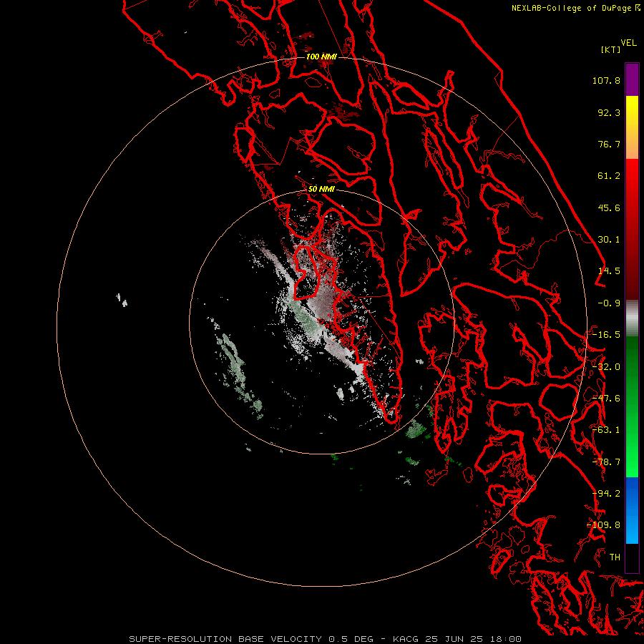
Task: Select the 92.3 legend value
Action: coord(609,112)
